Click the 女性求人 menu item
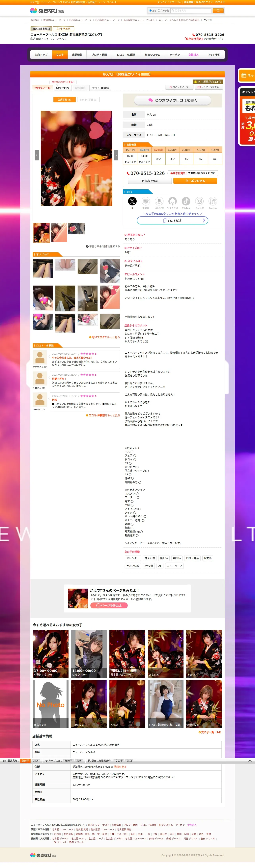255x868 pixels. click(x=194, y=55)
